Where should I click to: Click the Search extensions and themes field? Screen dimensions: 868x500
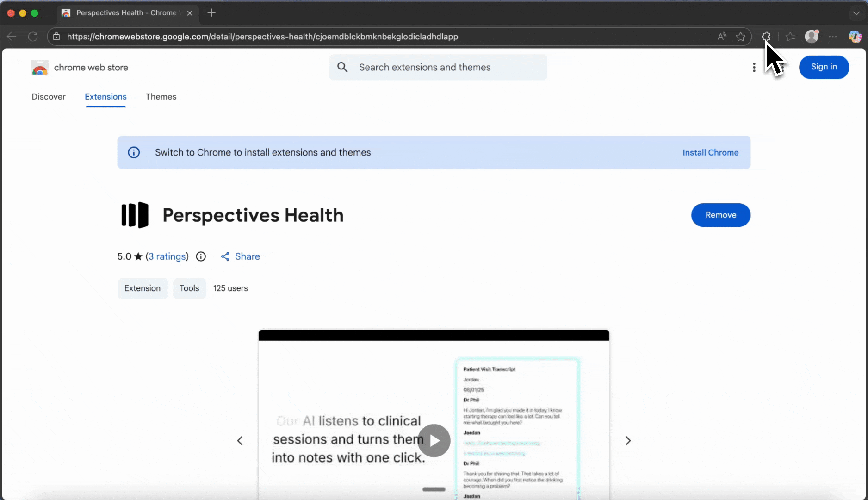tap(444, 68)
